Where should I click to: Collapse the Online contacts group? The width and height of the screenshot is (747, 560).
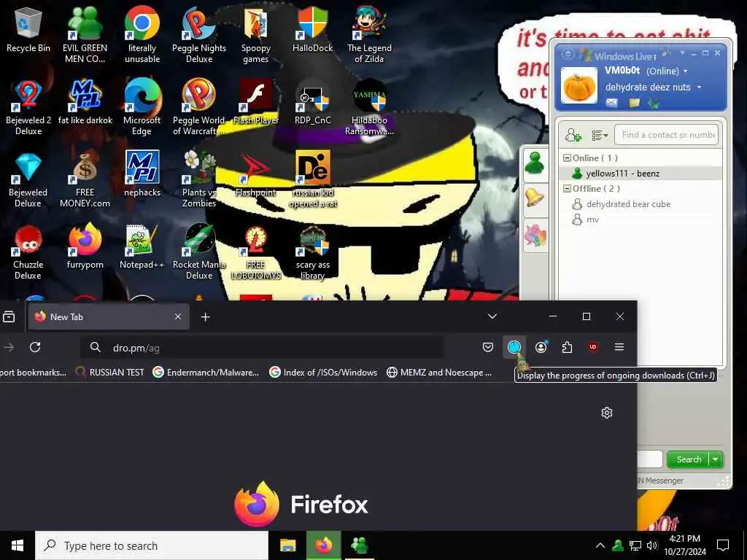point(567,158)
